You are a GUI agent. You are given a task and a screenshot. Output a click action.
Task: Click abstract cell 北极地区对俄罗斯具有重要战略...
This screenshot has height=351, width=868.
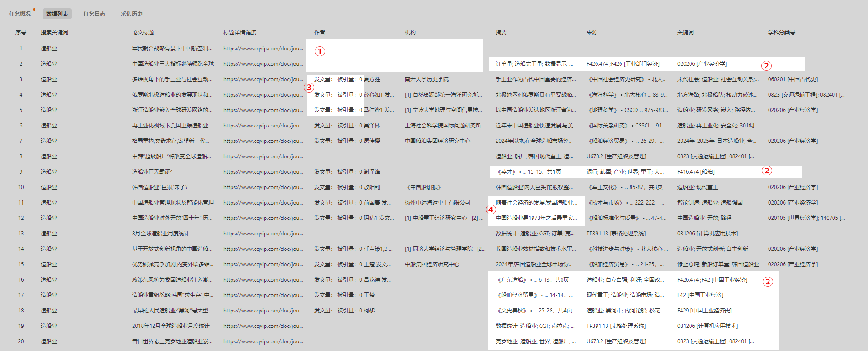[x=536, y=95]
